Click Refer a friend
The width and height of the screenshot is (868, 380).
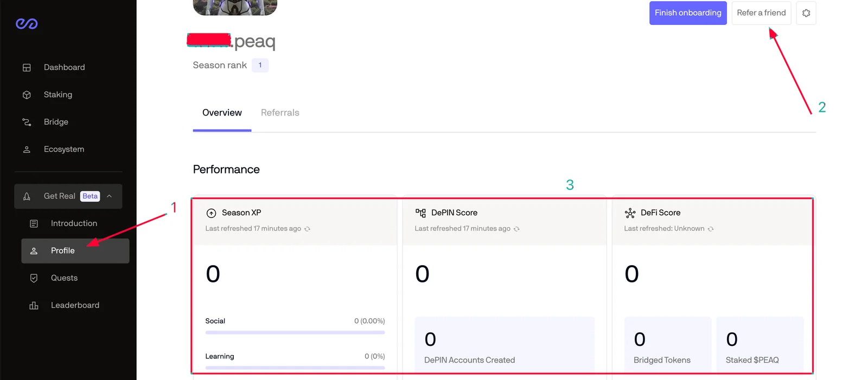pos(761,13)
